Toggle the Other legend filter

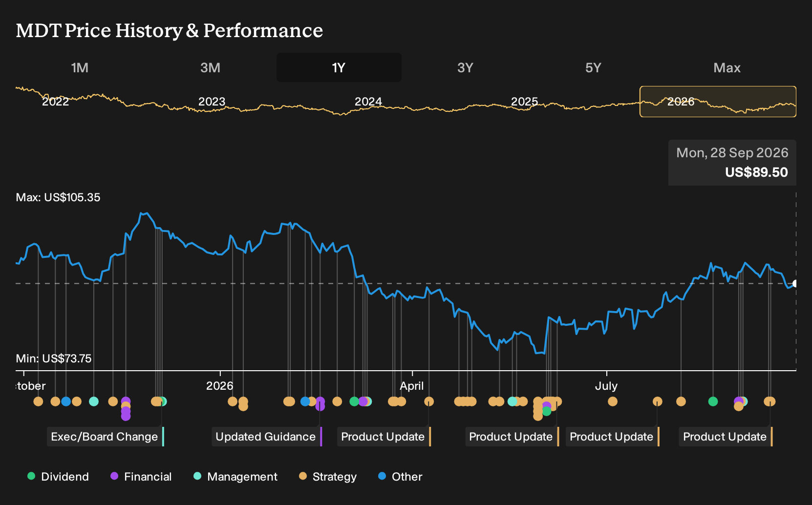[x=400, y=476]
